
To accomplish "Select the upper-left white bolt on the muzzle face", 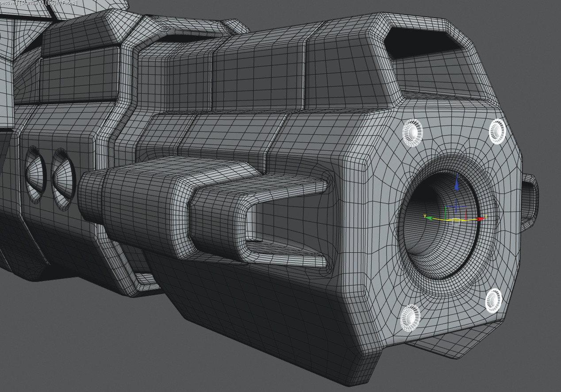I will tap(412, 132).
